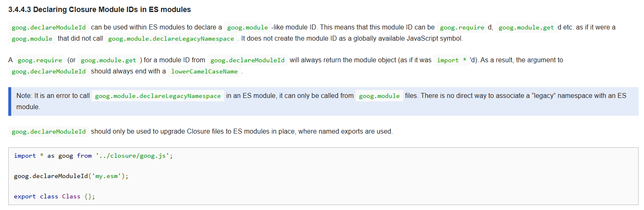Click goog.require code in the first paragraph
This screenshot has width=644, height=210.
click(x=462, y=27)
